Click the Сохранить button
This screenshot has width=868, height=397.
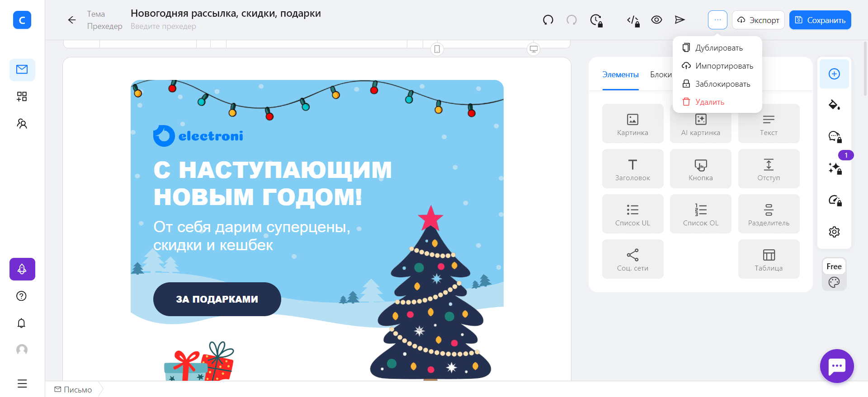[820, 20]
